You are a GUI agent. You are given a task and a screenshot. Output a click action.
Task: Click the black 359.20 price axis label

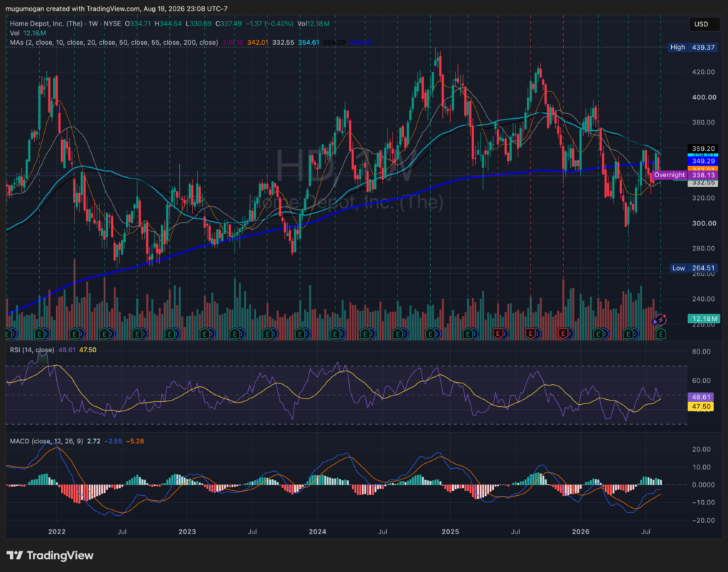click(x=703, y=149)
